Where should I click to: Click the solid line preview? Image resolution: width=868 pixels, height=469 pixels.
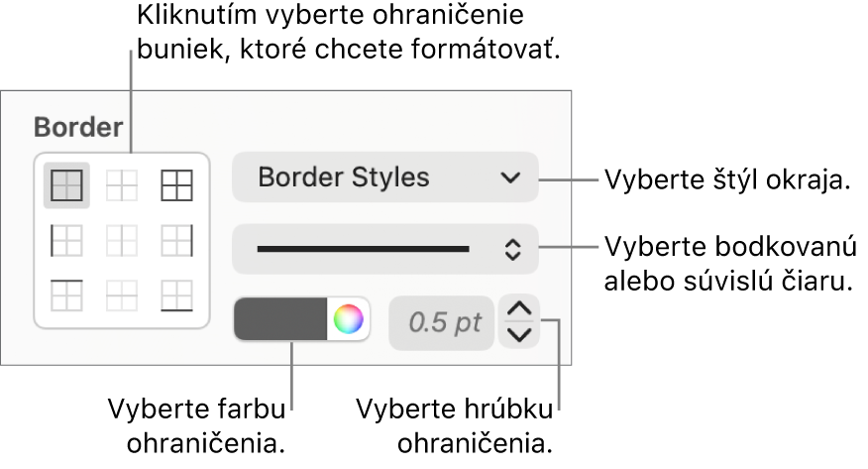point(363,249)
